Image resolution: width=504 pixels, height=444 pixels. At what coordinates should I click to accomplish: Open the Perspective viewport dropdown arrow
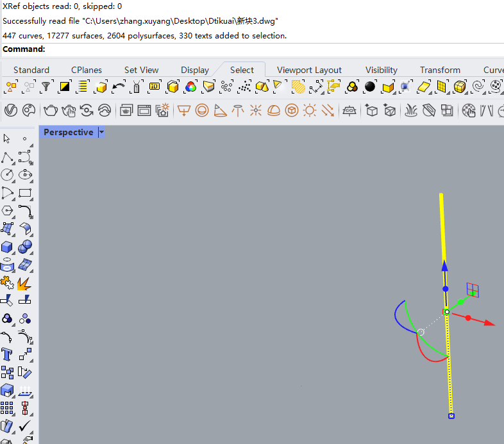click(101, 132)
